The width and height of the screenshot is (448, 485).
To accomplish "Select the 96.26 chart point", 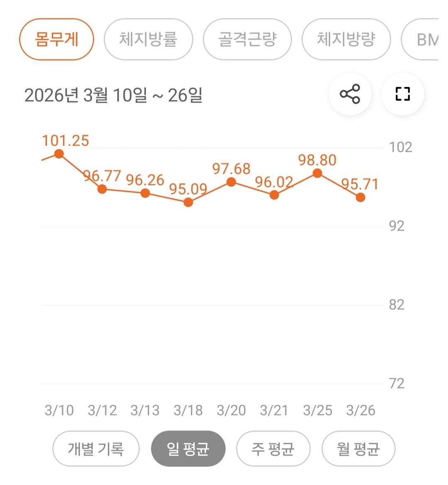I will click(145, 193).
